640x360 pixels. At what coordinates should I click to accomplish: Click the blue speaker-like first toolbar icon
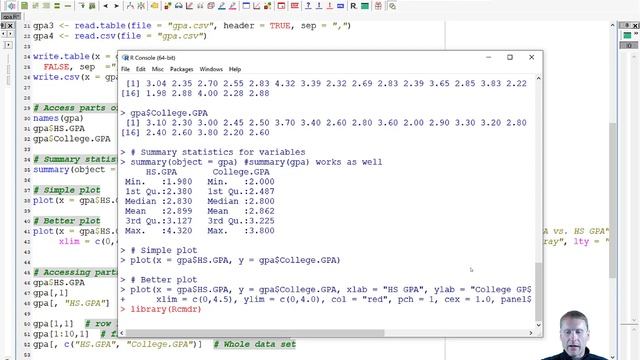(11, 6)
